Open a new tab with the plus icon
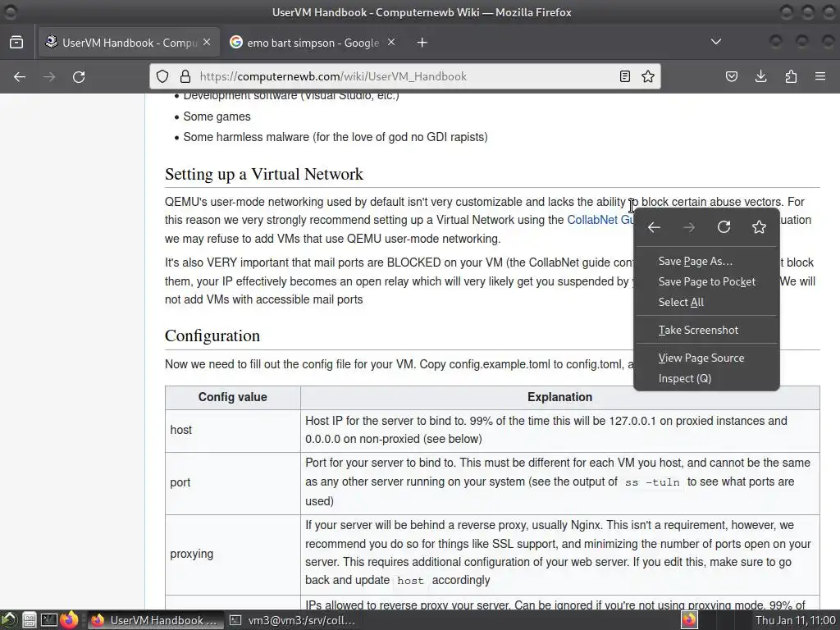The image size is (840, 630). (422, 43)
